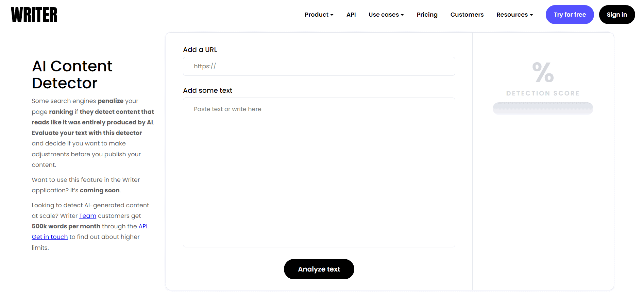Click the detection score progress bar
This screenshot has width=644, height=297.
(543, 108)
